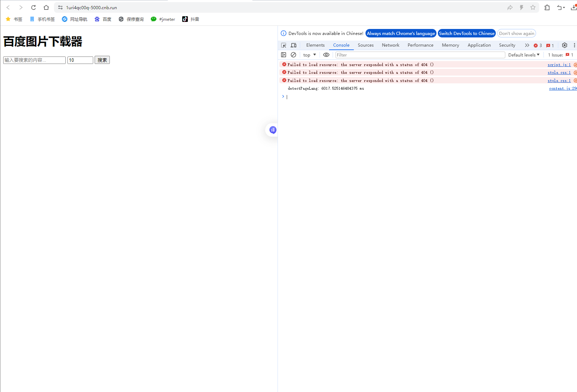The height and width of the screenshot is (392, 577).
Task: Toggle the console sidebar
Action: pos(284,55)
